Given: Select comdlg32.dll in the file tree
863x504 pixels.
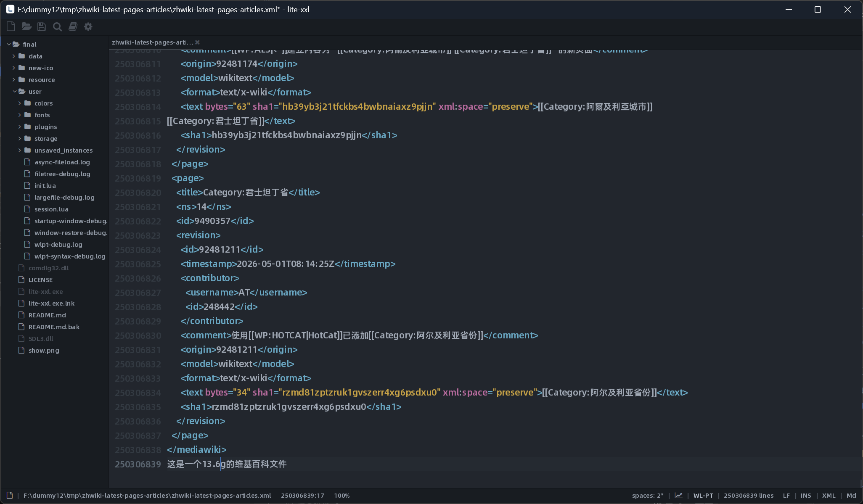Looking at the screenshot, I should [x=48, y=268].
